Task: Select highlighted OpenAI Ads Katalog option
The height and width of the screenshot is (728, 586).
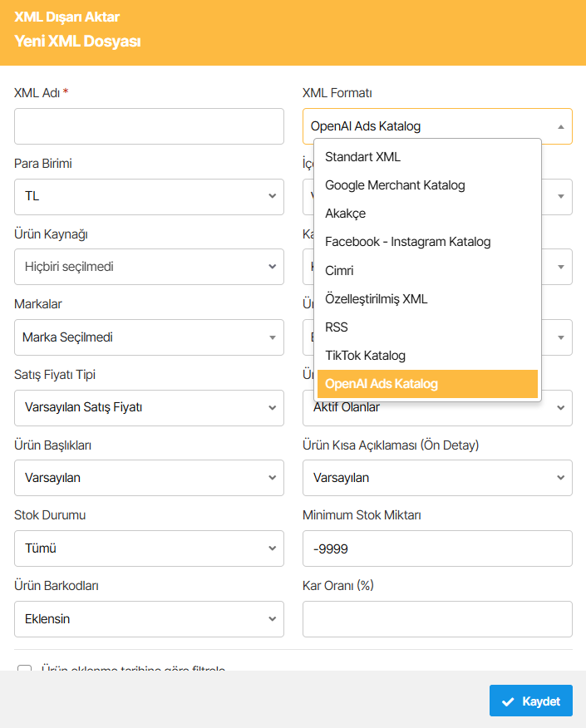Action: (x=427, y=384)
